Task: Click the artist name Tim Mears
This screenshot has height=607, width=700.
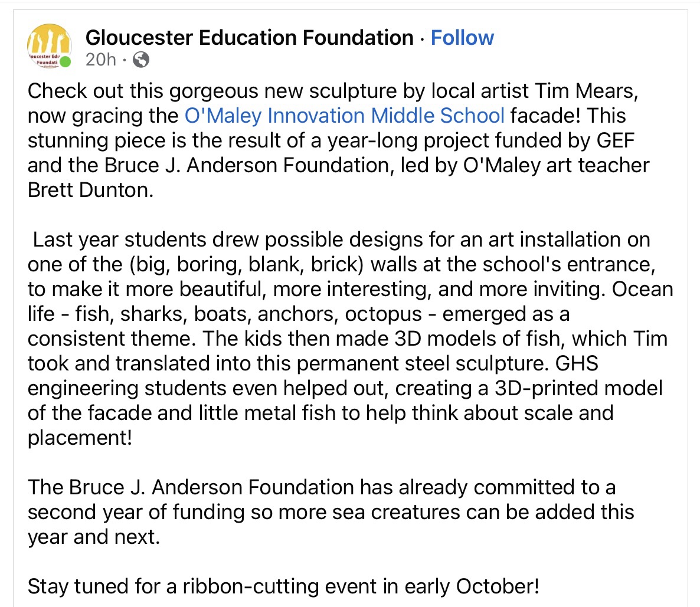Action: point(586,91)
